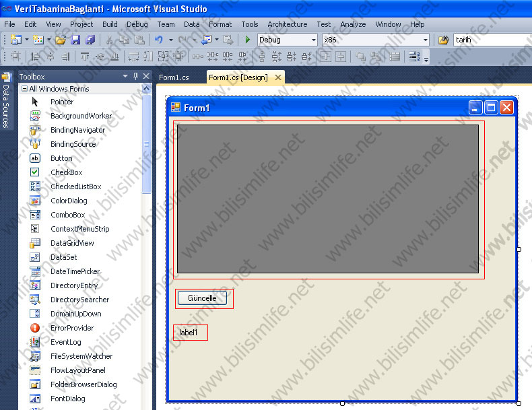Select DirectoryEntry in the Toolbox
Screen dimensions: 532x410
click(x=74, y=285)
